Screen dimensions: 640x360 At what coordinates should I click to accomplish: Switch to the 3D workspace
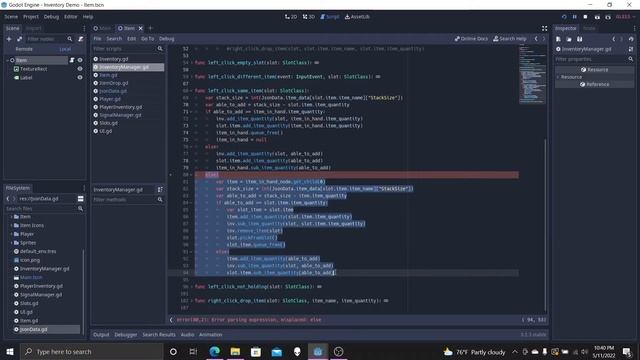click(x=309, y=17)
